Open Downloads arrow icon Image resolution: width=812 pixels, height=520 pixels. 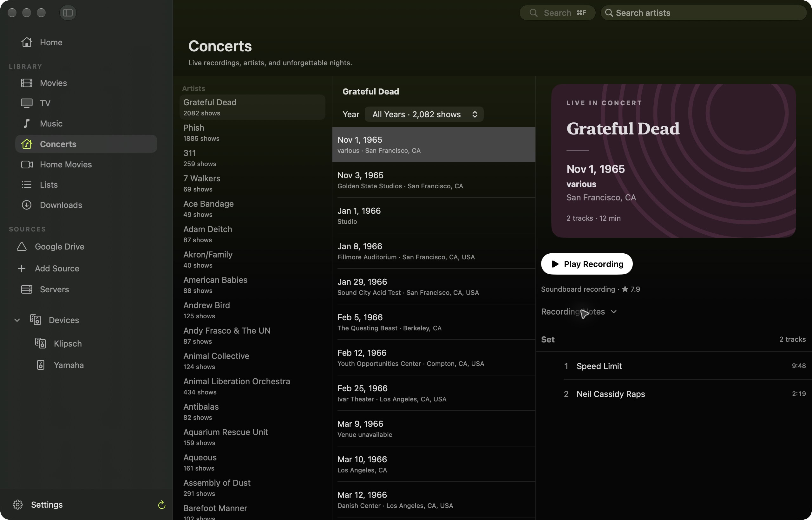pyautogui.click(x=27, y=205)
